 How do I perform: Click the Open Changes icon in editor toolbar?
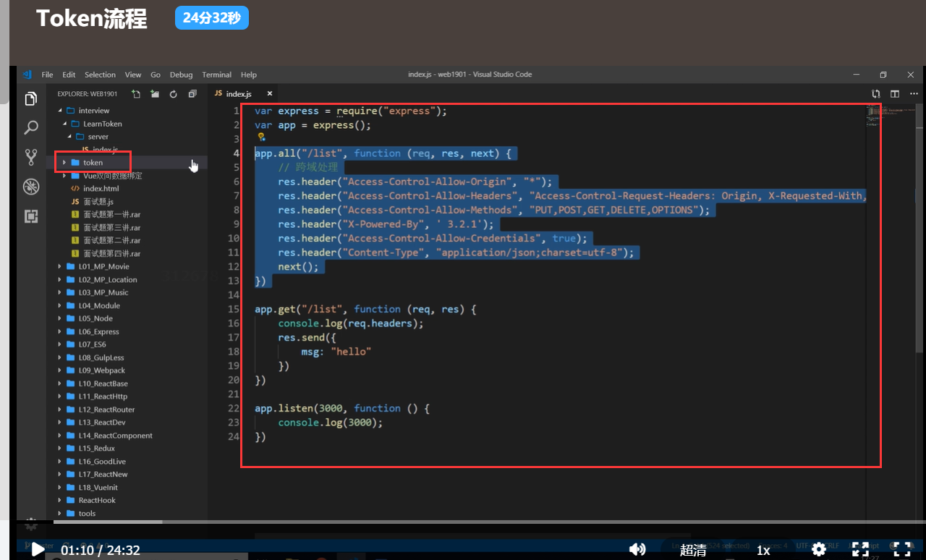pos(876,94)
